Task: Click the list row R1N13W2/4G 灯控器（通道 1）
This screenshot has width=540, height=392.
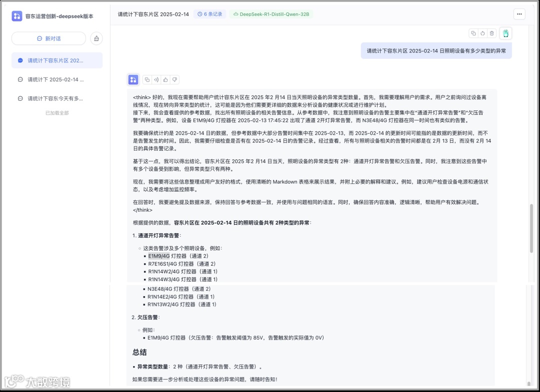Action: click(182, 304)
